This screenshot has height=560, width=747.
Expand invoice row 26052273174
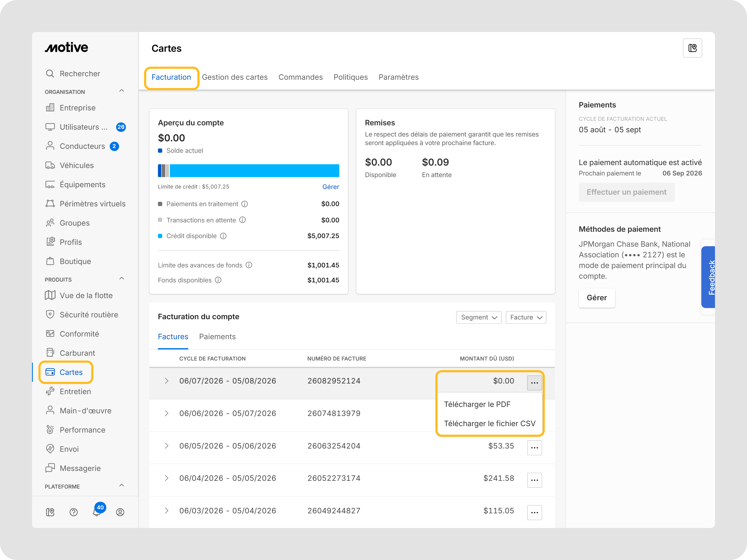pos(166,478)
